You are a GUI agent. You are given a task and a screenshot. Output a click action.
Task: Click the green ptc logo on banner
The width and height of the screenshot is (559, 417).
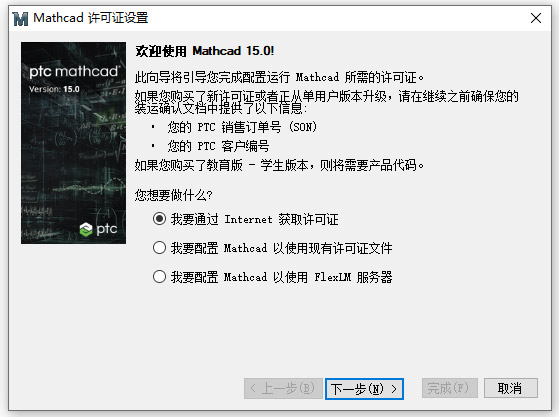98,229
